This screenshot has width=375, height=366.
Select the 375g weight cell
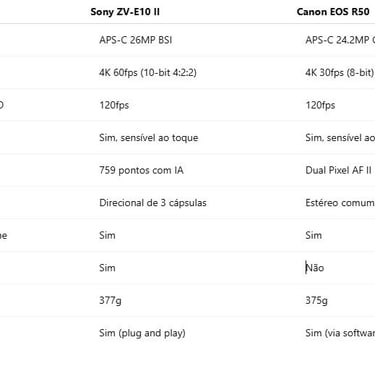[316, 301]
